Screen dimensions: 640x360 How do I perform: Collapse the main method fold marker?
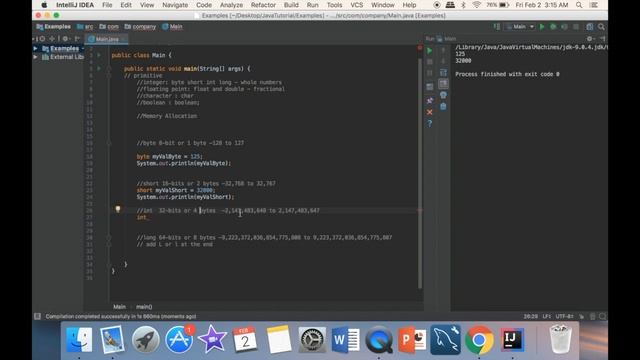click(109, 69)
